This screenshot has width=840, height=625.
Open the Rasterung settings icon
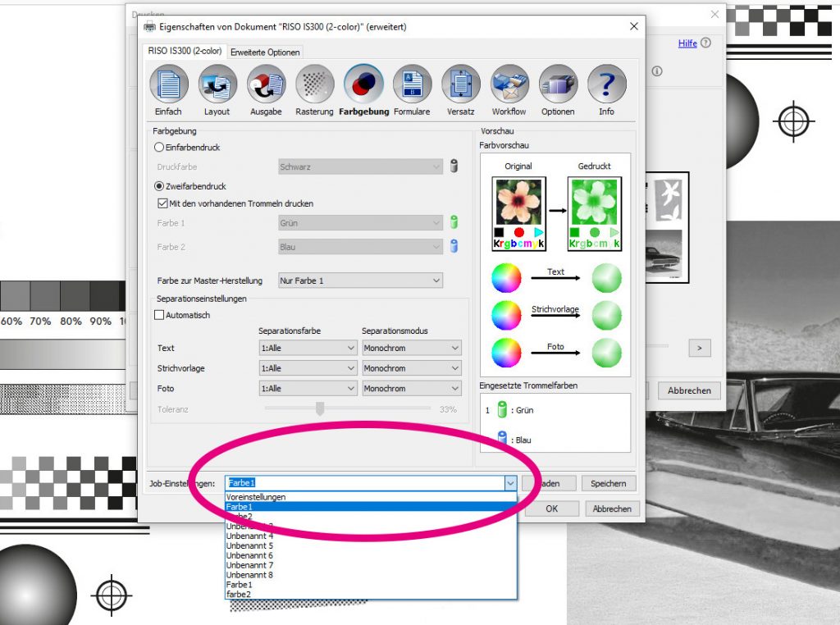pos(315,84)
